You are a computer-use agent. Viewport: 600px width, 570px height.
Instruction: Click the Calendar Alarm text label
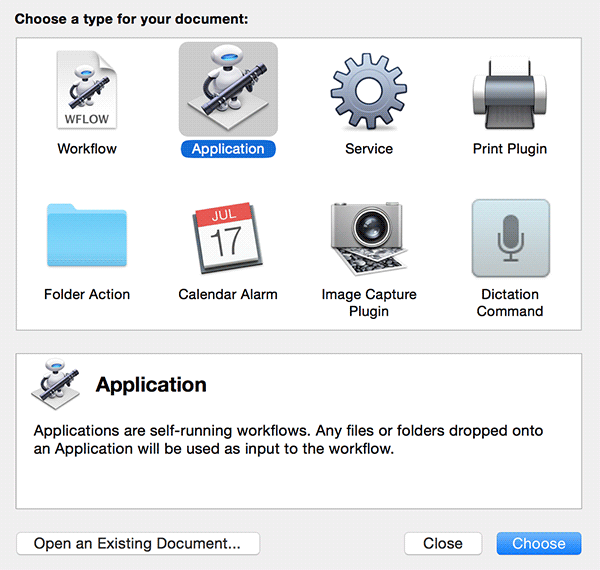click(x=228, y=294)
